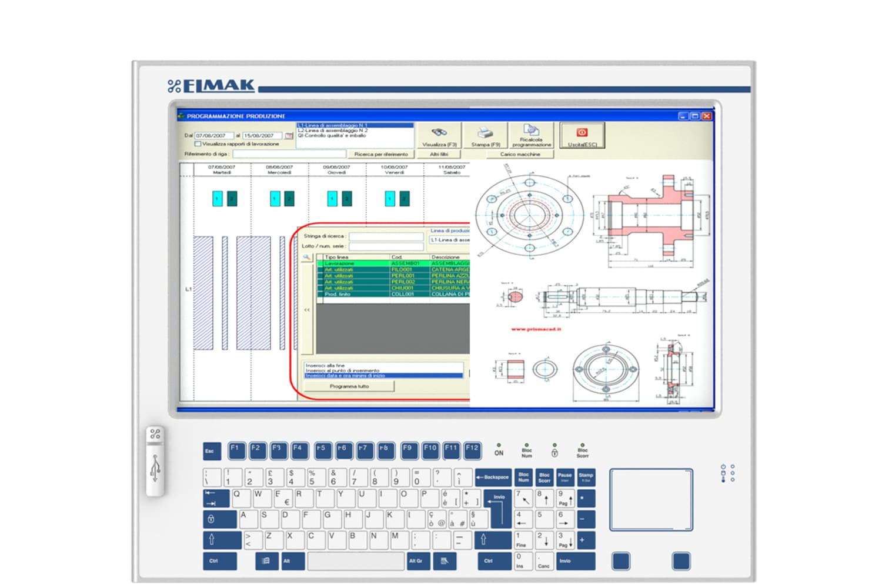
Task: Click the Visualizza (F3) binoculars button
Action: [439, 136]
